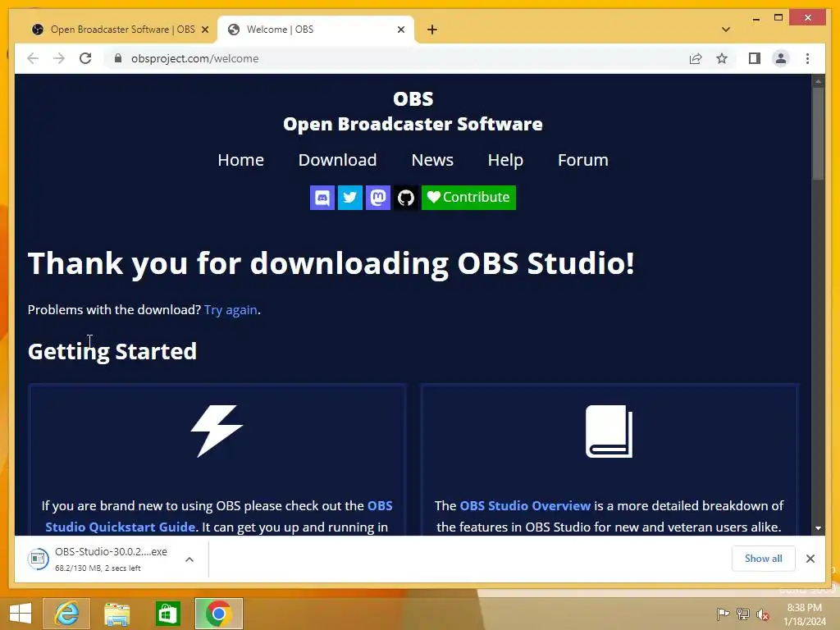The image size is (840, 630).
Task: Open a new browser tab
Action: (x=432, y=30)
